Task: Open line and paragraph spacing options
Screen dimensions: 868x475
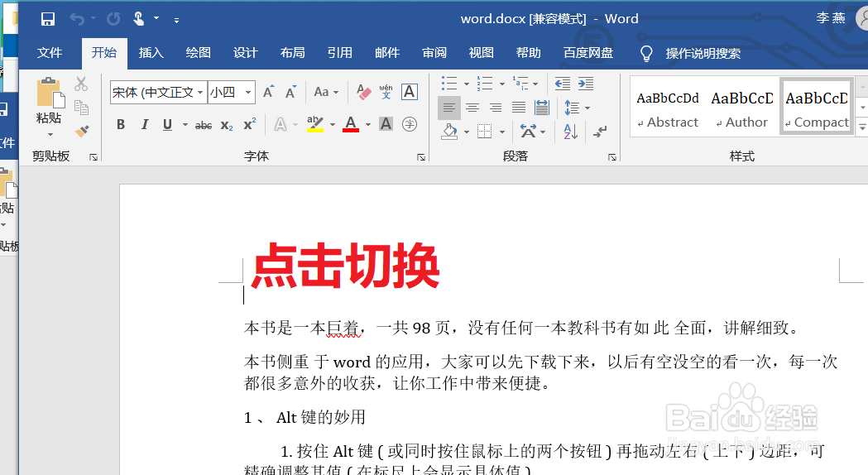Action: [572, 108]
